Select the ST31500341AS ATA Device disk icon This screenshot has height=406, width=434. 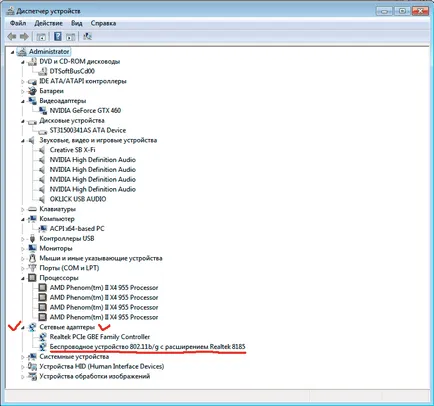tap(43, 131)
